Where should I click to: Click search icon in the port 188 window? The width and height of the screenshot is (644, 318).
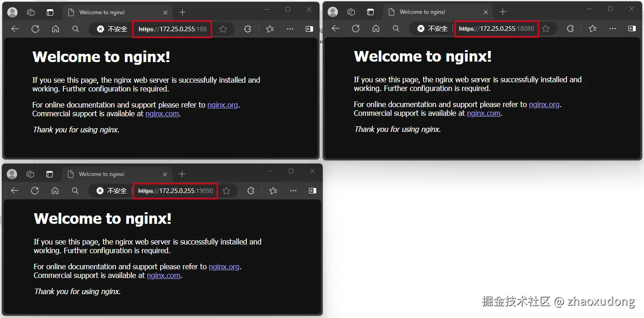(x=76, y=29)
